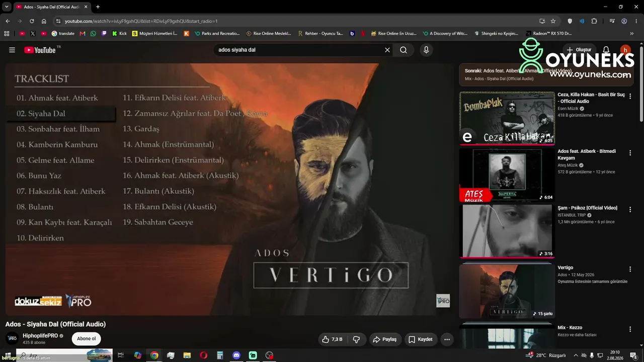Open the Parks and Recreation bookmark
The height and width of the screenshot is (362, 644).
coord(217,34)
